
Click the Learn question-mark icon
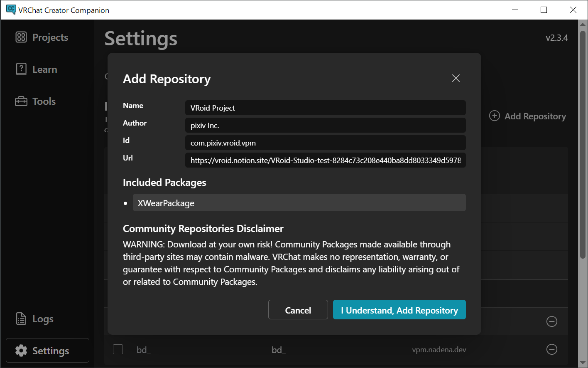coord(21,69)
